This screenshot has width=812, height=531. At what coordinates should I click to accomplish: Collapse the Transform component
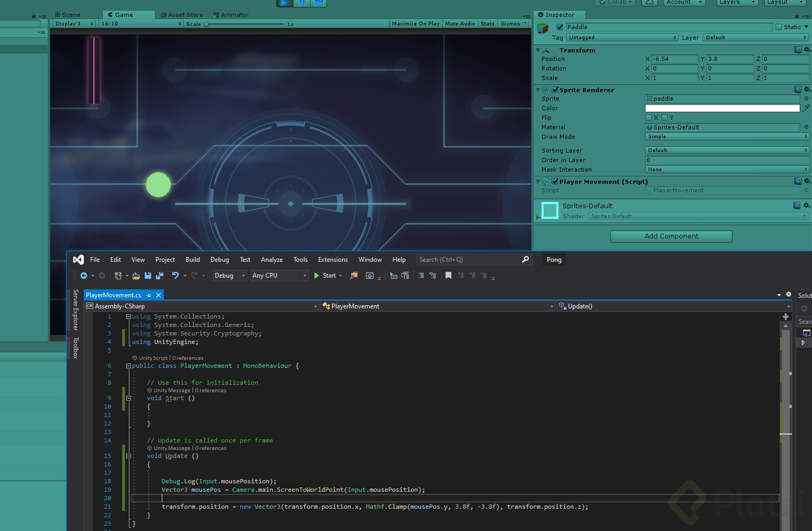(538, 50)
